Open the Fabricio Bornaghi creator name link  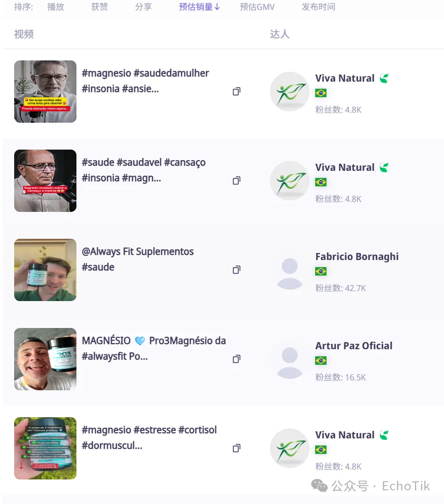pos(357,257)
